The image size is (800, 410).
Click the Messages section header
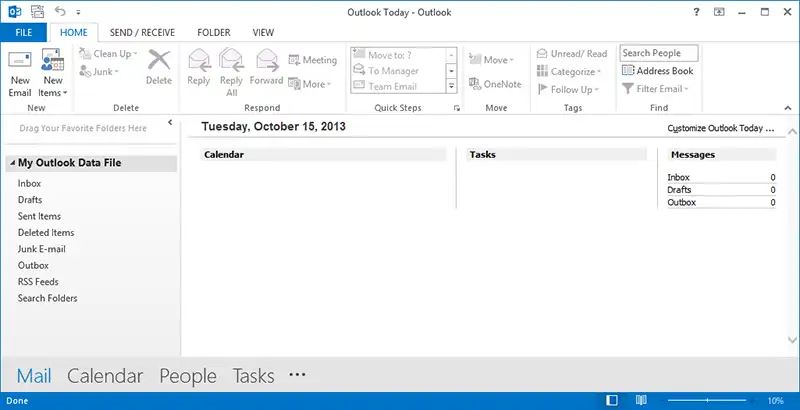[722, 155]
